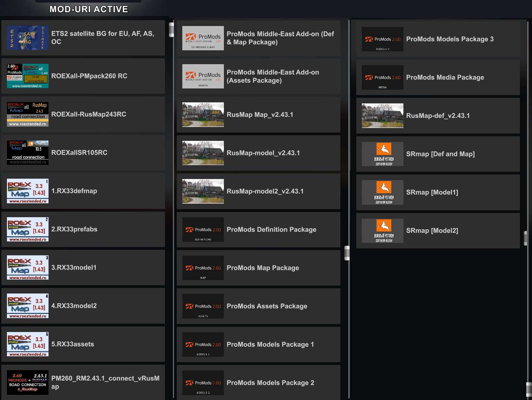Click the RusMap-def_v2.43.1 thumbnail
532x400 pixels.
click(x=383, y=116)
